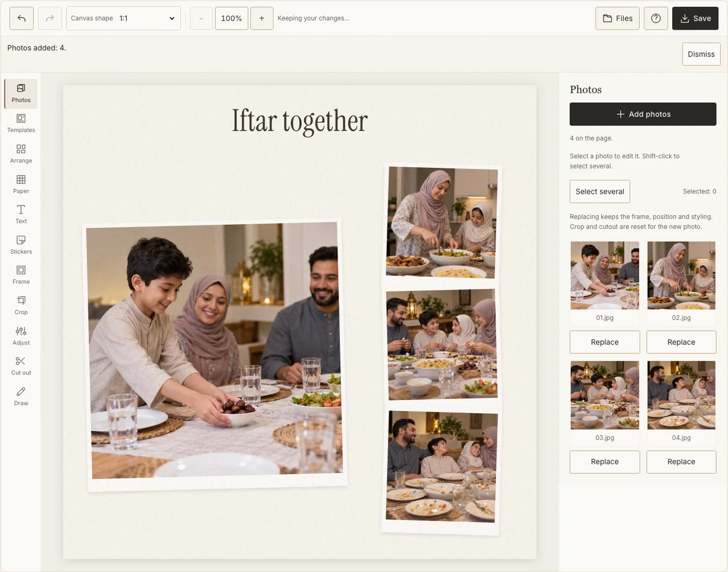Image resolution: width=728 pixels, height=572 pixels.
Task: Select the 04.jpg thumbnail in Photos panel
Action: 681,395
